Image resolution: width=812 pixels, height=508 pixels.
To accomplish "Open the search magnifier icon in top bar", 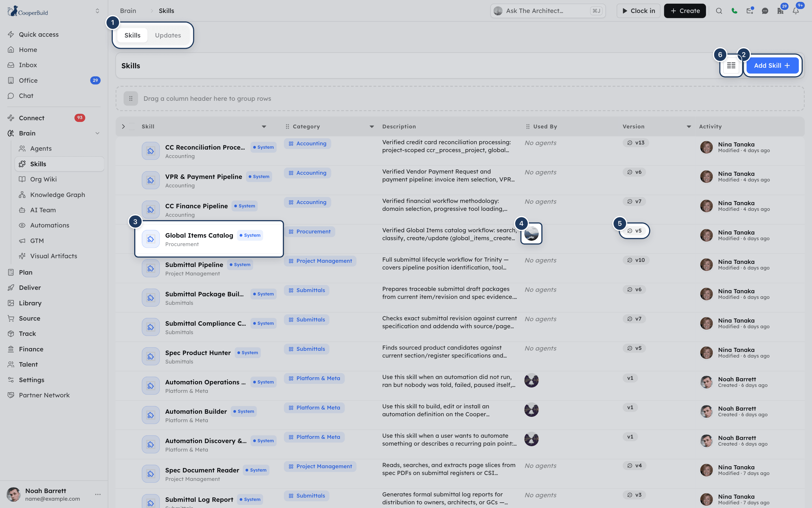I will (x=719, y=11).
